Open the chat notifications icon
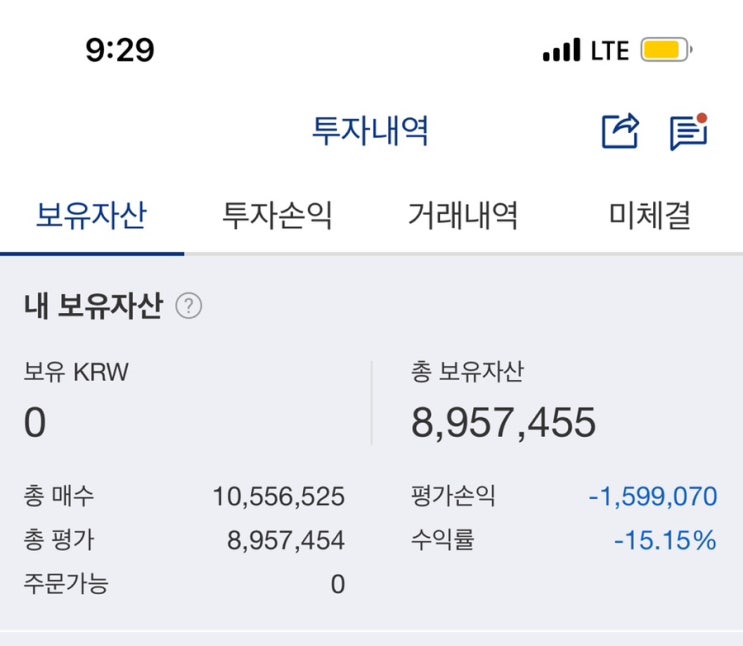 click(688, 132)
